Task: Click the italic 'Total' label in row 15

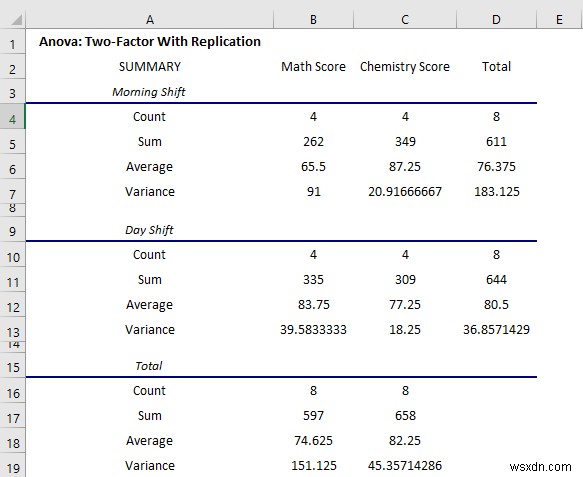Action: tap(149, 365)
